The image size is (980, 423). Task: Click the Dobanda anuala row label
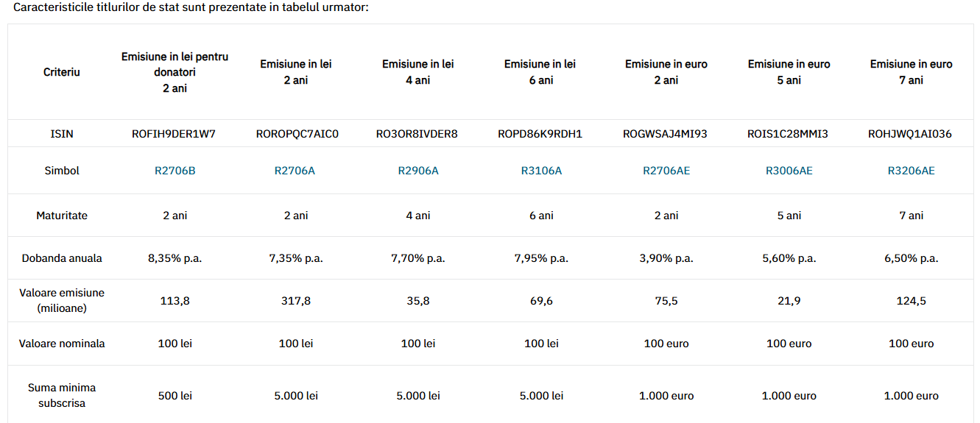tap(62, 258)
